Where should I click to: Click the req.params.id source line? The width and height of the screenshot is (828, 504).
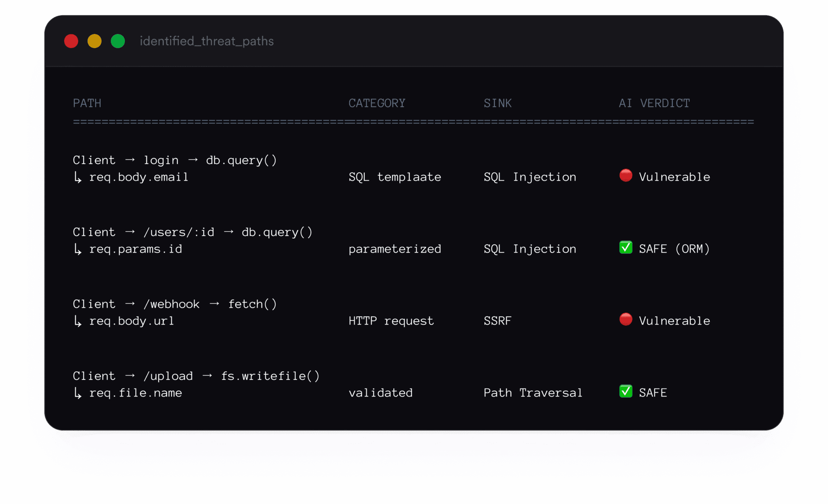pyautogui.click(x=135, y=249)
